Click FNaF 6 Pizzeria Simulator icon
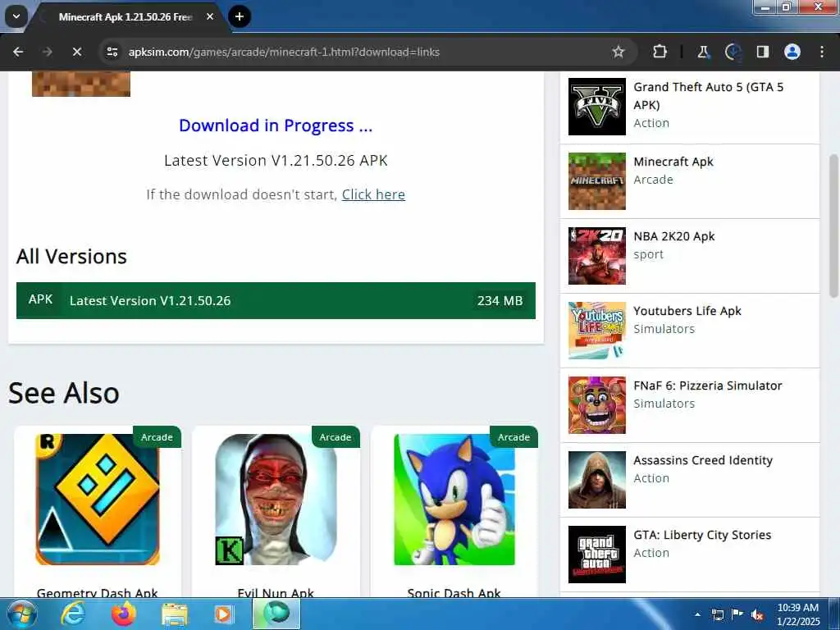This screenshot has height=630, width=840. [597, 405]
